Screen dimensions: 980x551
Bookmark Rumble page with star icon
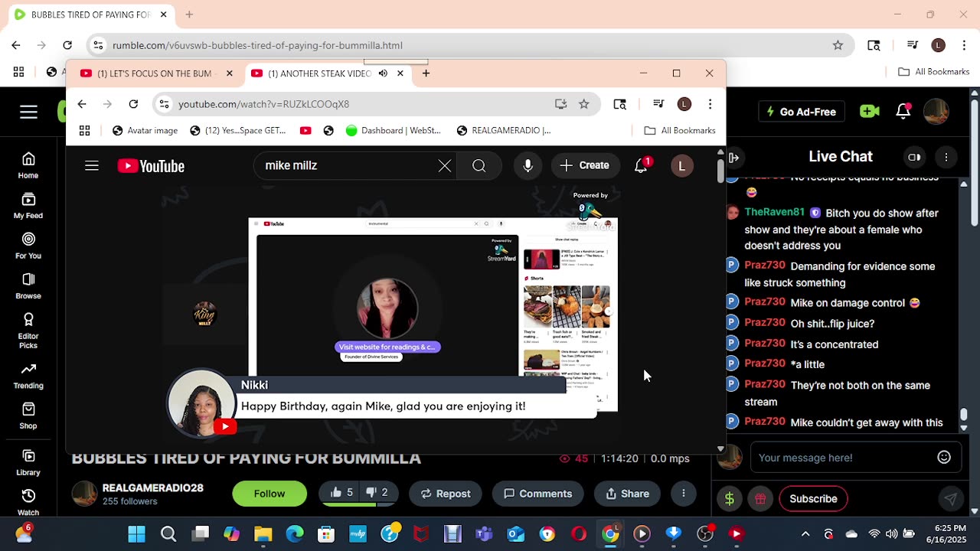click(x=838, y=45)
